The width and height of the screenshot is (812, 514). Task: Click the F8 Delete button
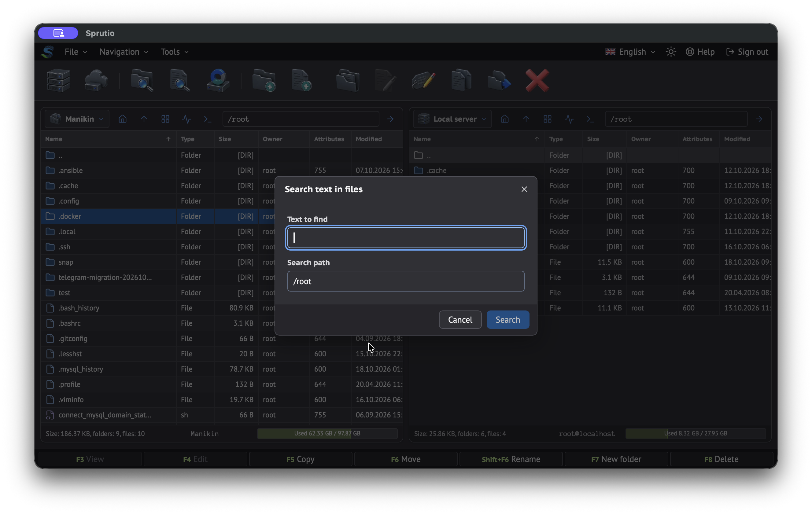coord(721,459)
